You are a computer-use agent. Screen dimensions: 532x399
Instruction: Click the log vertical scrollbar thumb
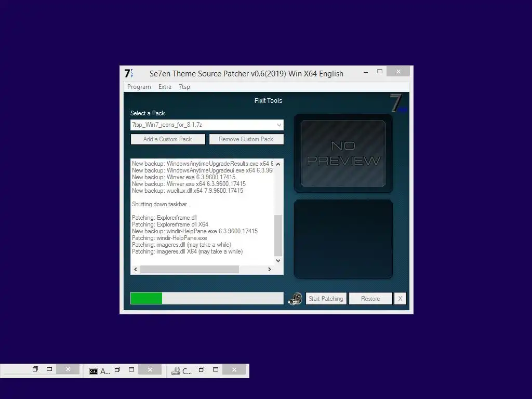[x=278, y=235]
